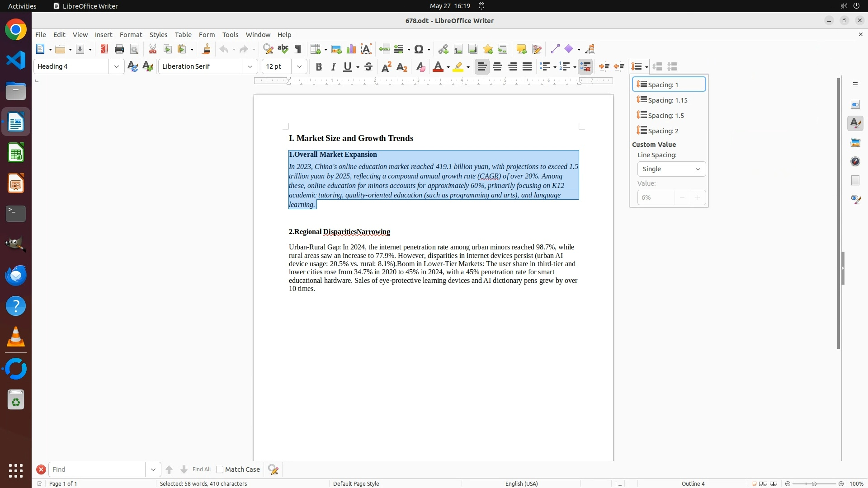Image resolution: width=868 pixels, height=488 pixels.
Task: Open the Table menu
Action: (183, 35)
